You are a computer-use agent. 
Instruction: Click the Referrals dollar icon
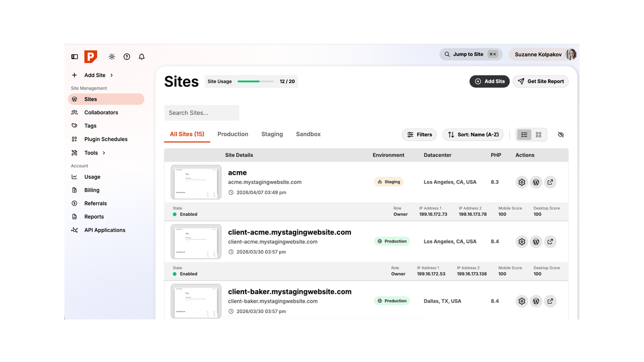pyautogui.click(x=75, y=204)
